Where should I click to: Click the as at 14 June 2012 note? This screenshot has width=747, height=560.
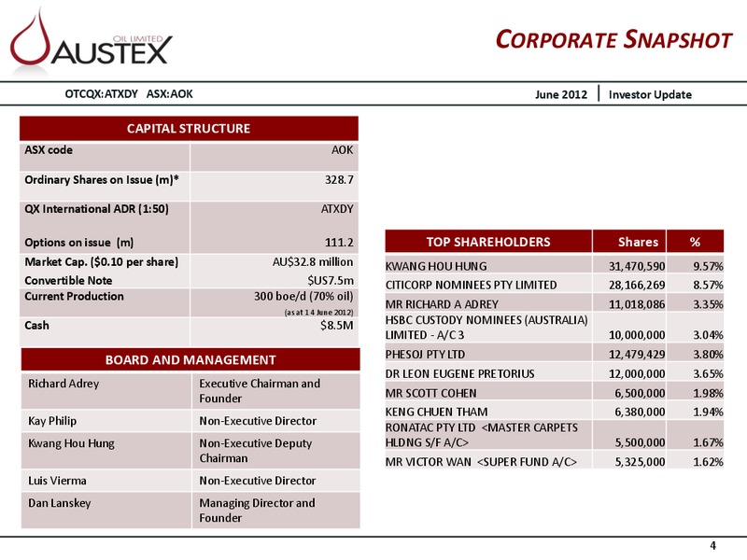pyautogui.click(x=318, y=313)
